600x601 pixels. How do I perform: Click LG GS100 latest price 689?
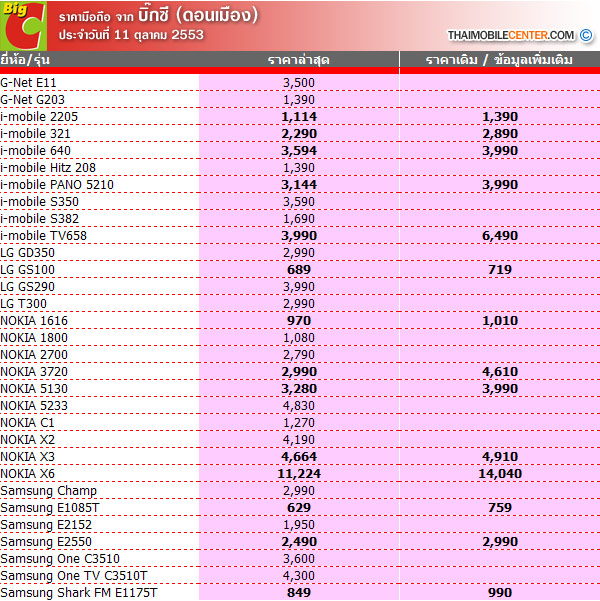click(299, 269)
